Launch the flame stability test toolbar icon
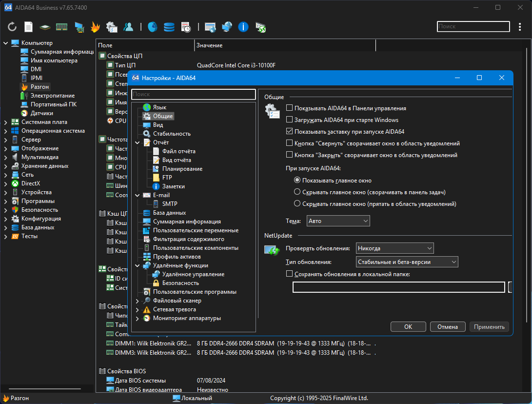This screenshot has height=404, width=532. [95, 26]
